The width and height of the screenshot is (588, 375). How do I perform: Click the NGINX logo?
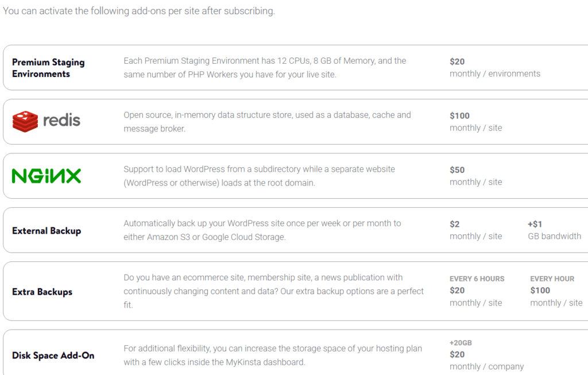(47, 176)
